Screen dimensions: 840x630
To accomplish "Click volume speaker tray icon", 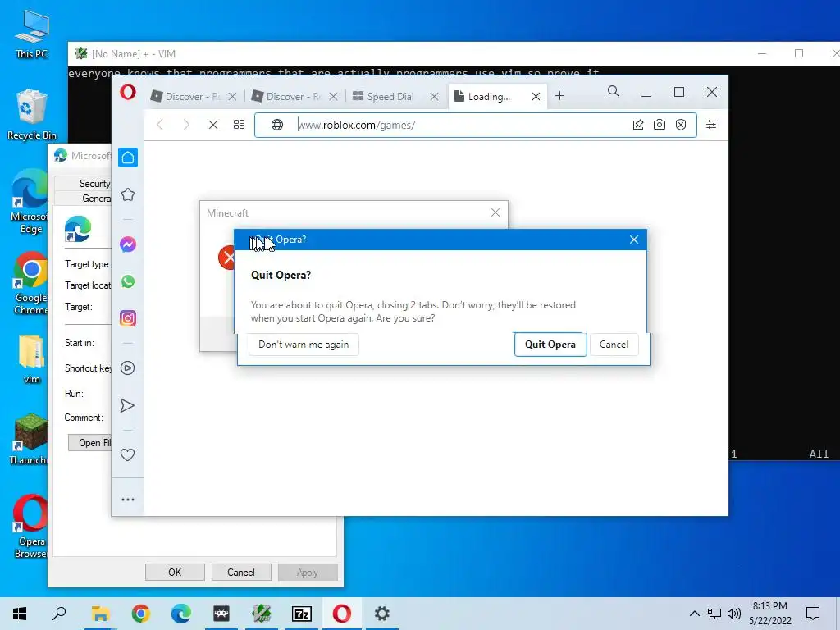I will (x=734, y=614).
